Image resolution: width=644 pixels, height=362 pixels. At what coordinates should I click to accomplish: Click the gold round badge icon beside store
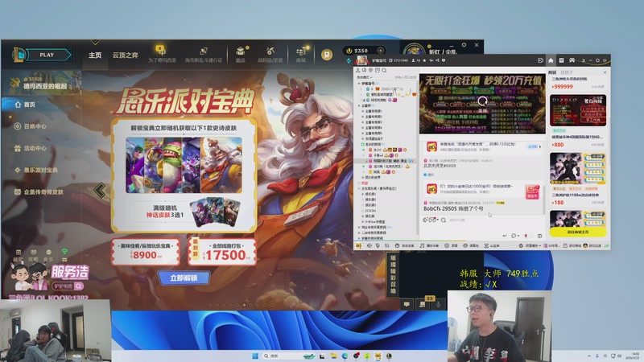coord(327,55)
